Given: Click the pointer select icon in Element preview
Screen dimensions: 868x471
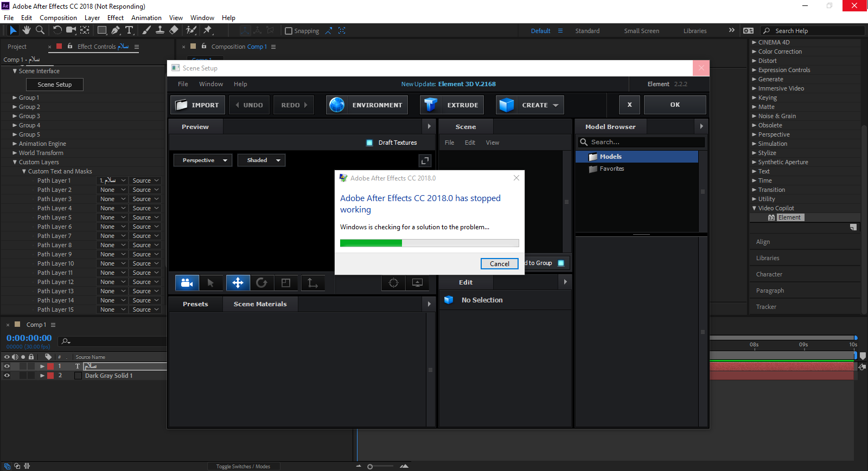Looking at the screenshot, I should click(210, 282).
